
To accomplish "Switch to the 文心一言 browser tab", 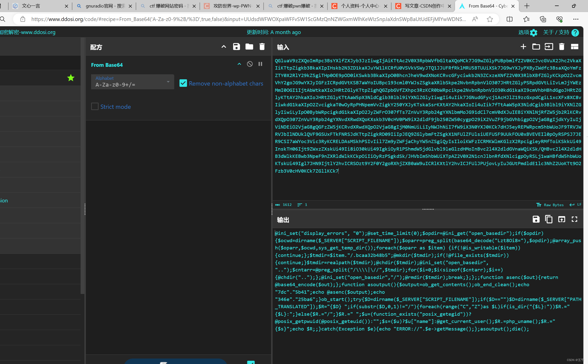I will (31, 6).
